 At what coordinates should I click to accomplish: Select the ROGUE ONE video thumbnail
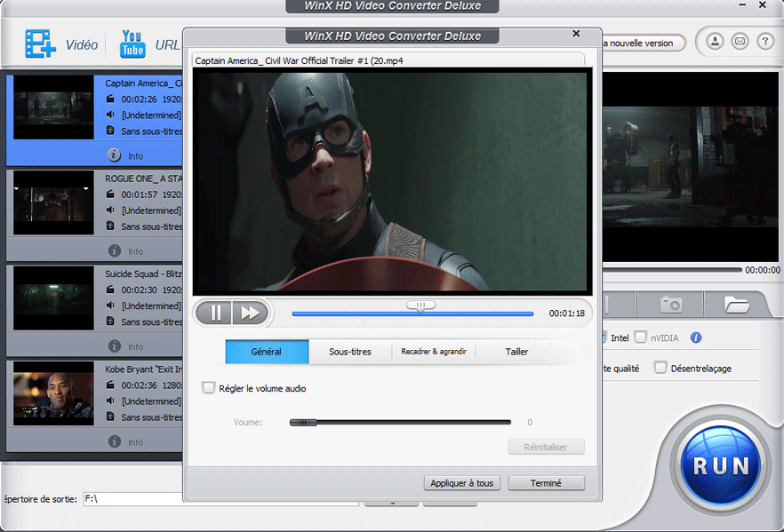pyautogui.click(x=53, y=202)
